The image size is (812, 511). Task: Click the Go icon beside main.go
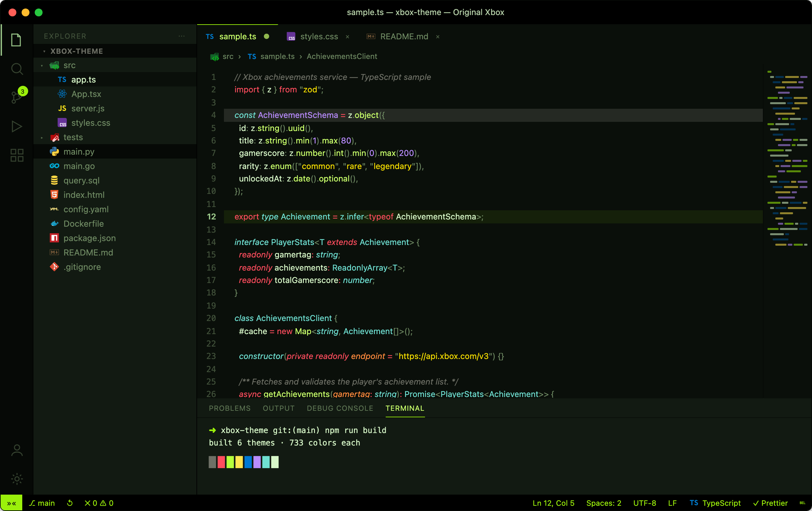click(x=54, y=166)
